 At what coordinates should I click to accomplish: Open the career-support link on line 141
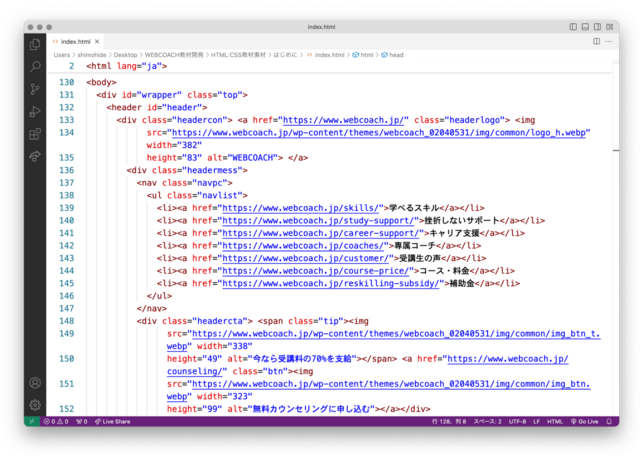[320, 233]
